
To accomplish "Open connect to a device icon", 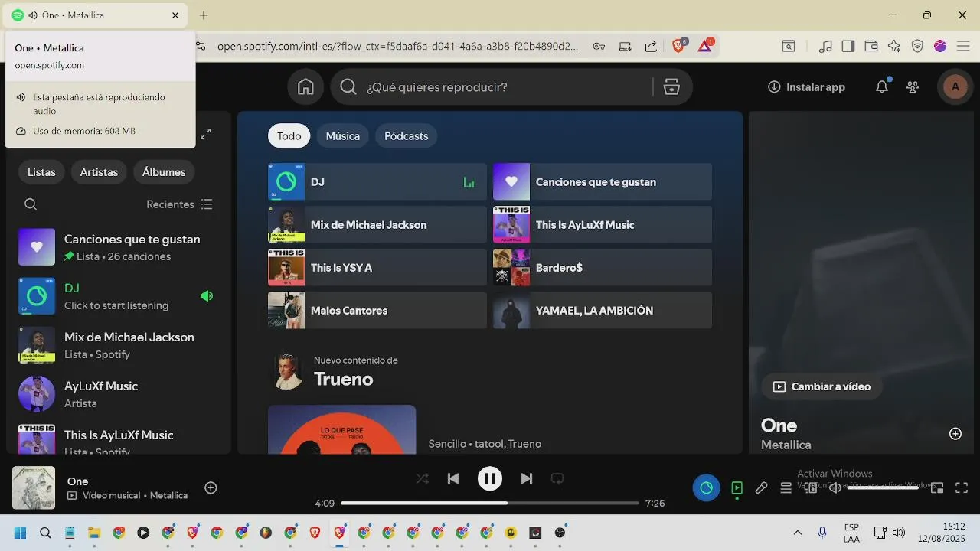I will point(811,487).
